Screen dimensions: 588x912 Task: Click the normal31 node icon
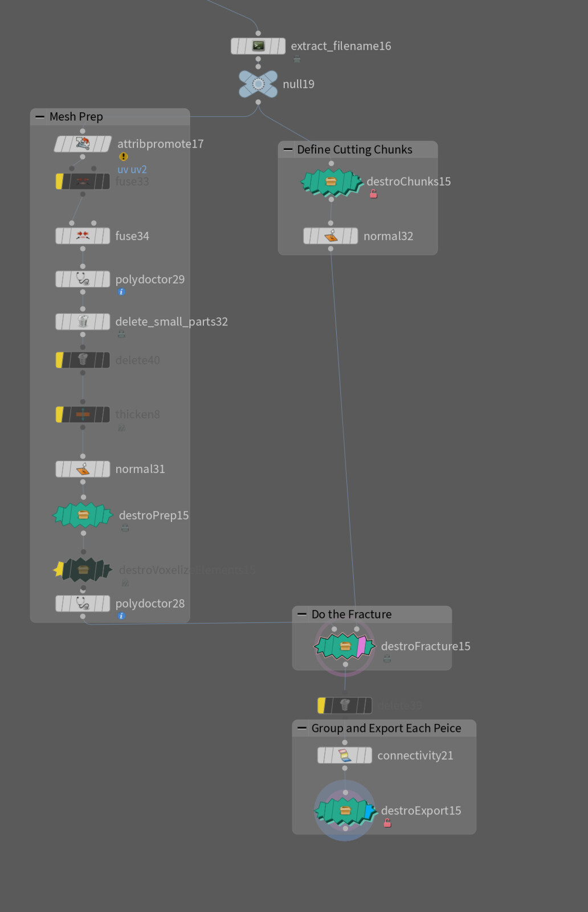click(83, 469)
